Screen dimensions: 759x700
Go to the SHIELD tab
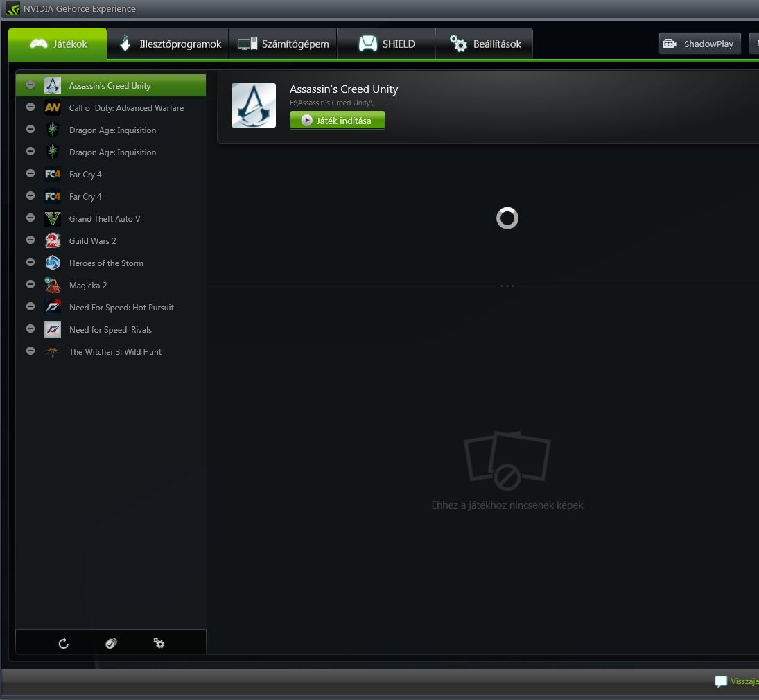[386, 44]
